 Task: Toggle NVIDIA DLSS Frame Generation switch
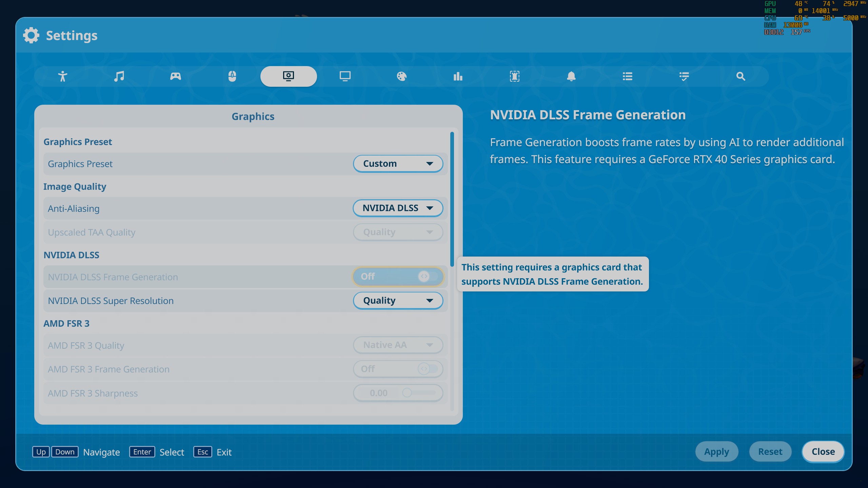click(x=398, y=277)
